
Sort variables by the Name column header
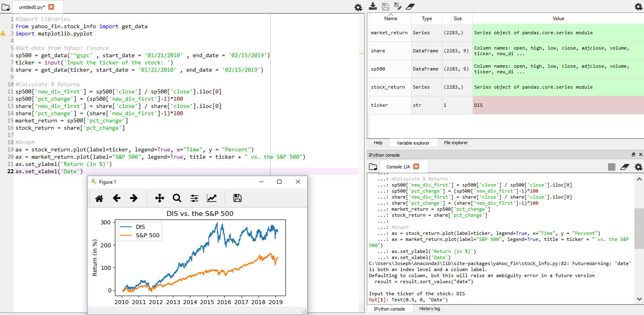pos(390,19)
